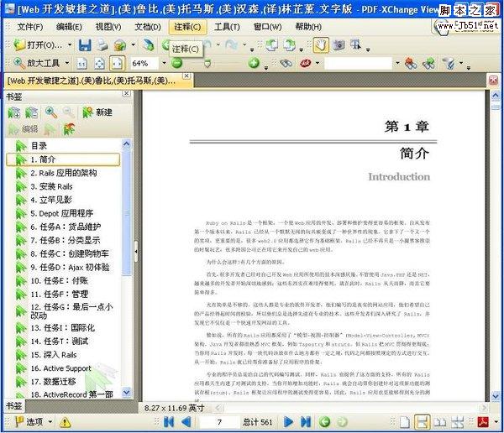This screenshot has width=504, height=433.
Task: Open the red search provider dropdown arrow
Action: click(x=318, y=63)
